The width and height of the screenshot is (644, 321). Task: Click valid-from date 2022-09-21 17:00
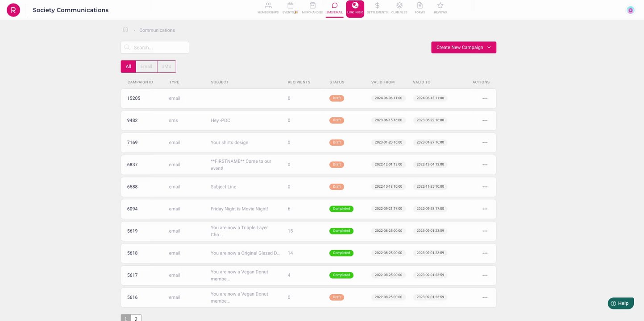point(389,209)
